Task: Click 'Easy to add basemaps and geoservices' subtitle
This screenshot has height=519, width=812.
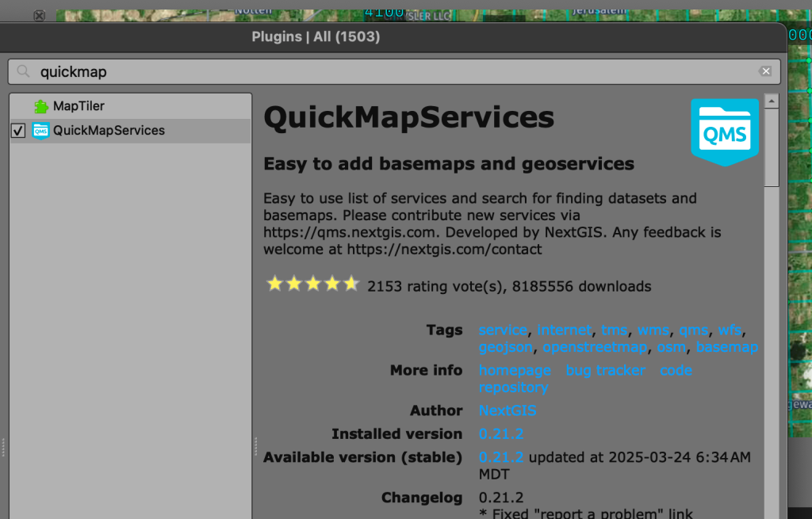Action: pyautogui.click(x=449, y=164)
